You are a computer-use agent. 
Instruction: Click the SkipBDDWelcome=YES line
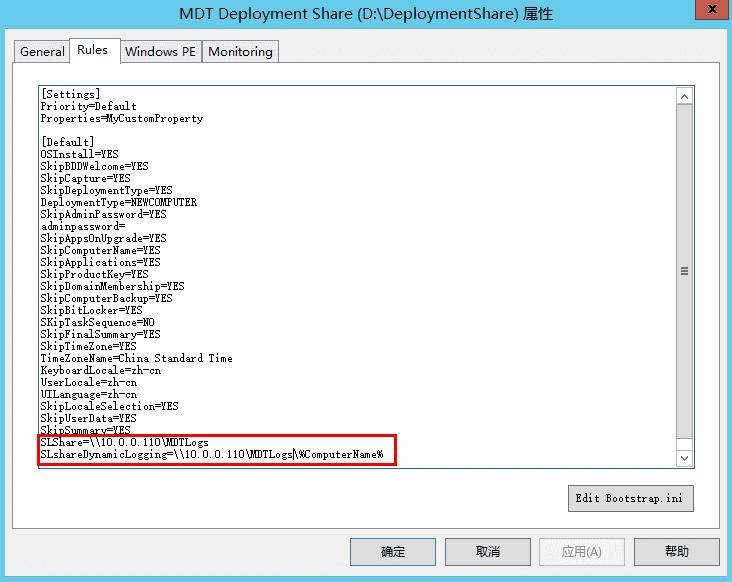(94, 166)
